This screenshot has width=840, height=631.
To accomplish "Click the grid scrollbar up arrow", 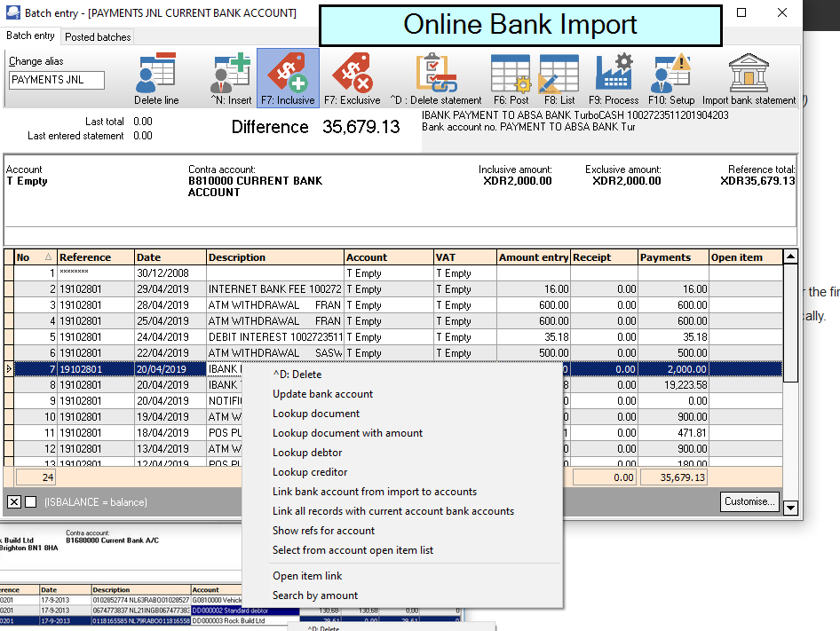I will [x=790, y=256].
